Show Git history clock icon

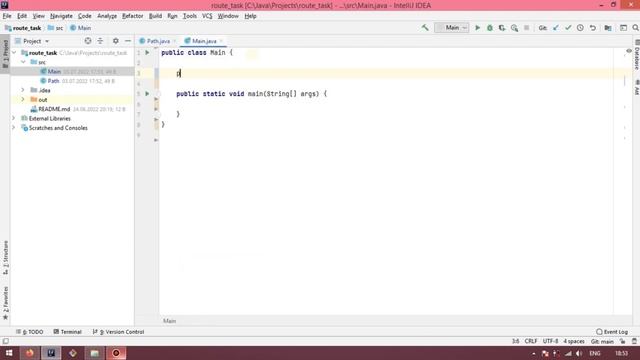click(580, 28)
